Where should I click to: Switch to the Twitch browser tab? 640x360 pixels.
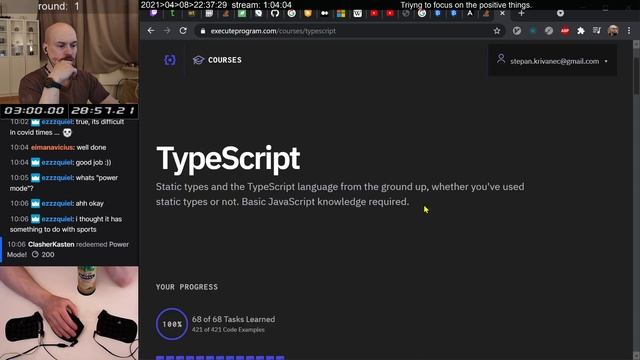(153, 13)
